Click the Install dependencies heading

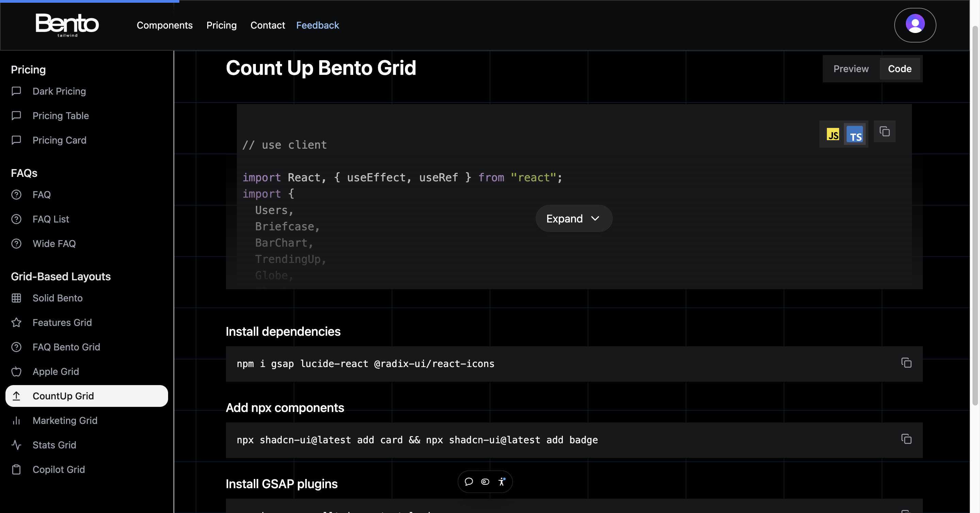pyautogui.click(x=283, y=332)
